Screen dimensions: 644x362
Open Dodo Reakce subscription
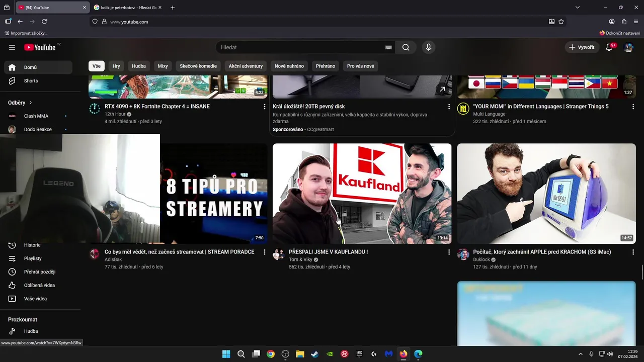[x=38, y=129]
